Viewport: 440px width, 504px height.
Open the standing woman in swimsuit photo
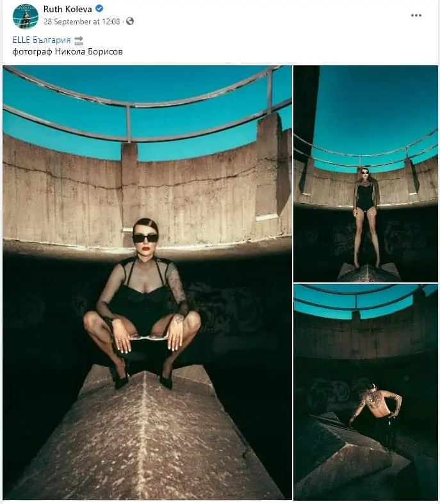tap(366, 174)
